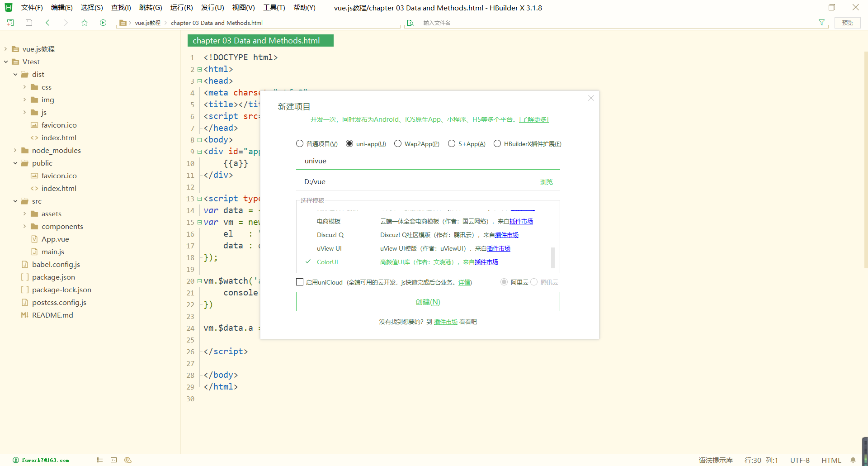Go back with the left arrow icon

coord(47,23)
